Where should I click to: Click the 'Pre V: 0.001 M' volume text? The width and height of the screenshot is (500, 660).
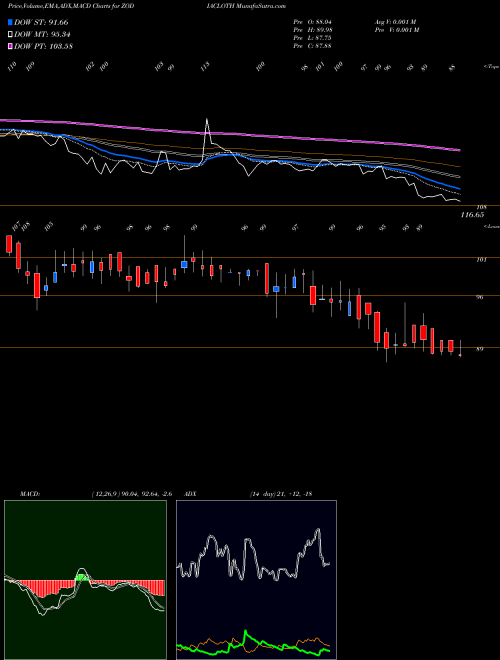(396, 30)
